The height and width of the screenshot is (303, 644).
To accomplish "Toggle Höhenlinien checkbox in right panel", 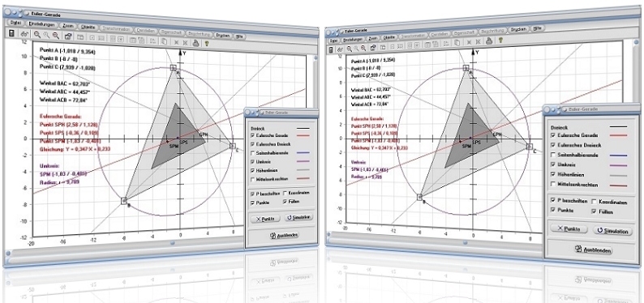I will tap(552, 175).
